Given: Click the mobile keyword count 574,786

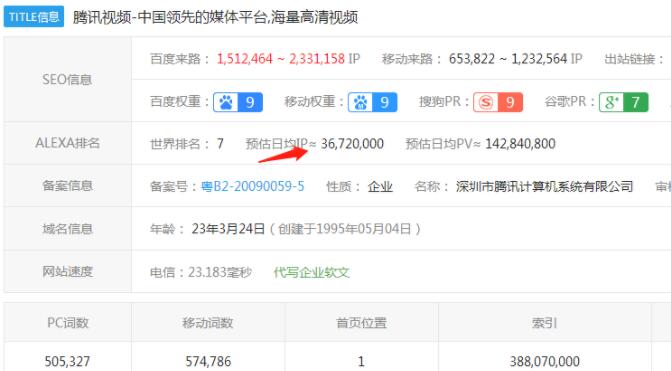Looking at the screenshot, I should coord(208,361).
